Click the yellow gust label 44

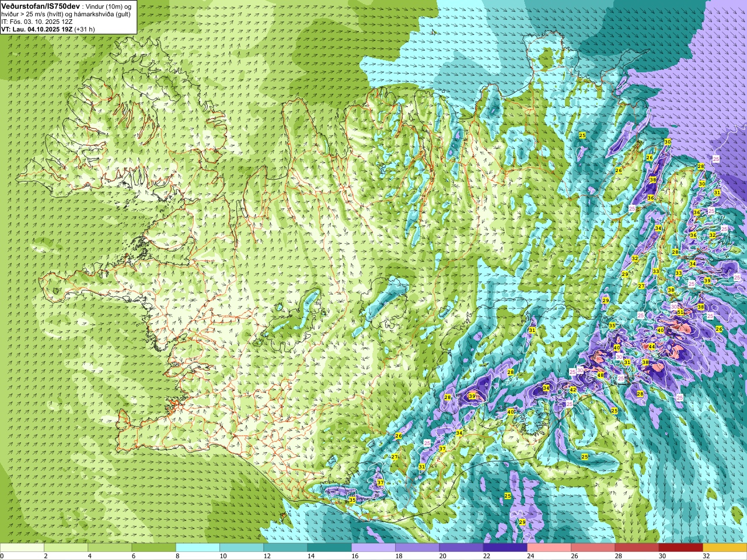tap(652, 346)
